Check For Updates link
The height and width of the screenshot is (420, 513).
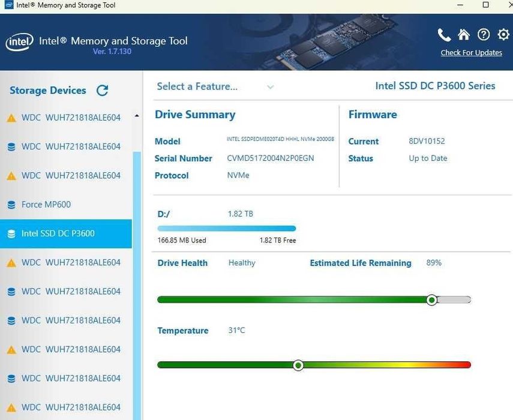pyautogui.click(x=471, y=53)
